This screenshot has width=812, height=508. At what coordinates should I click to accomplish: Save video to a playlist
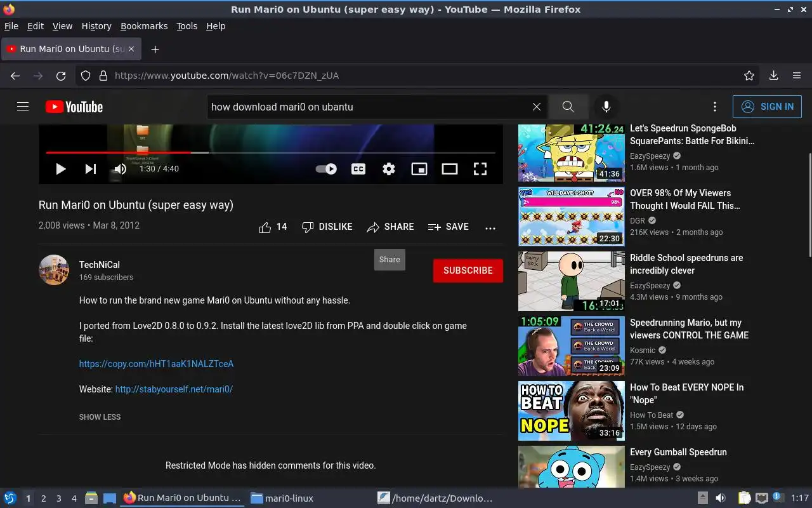(x=449, y=227)
